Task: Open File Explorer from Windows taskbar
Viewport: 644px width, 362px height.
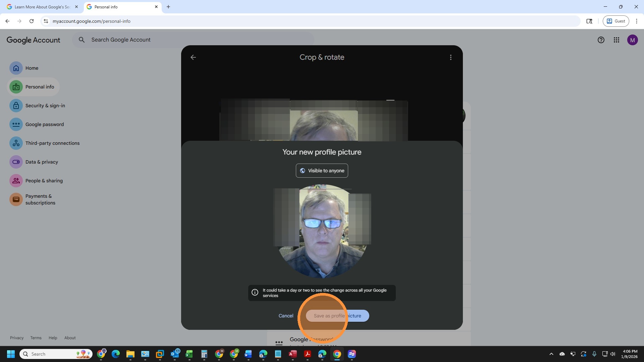Action: 130,354
